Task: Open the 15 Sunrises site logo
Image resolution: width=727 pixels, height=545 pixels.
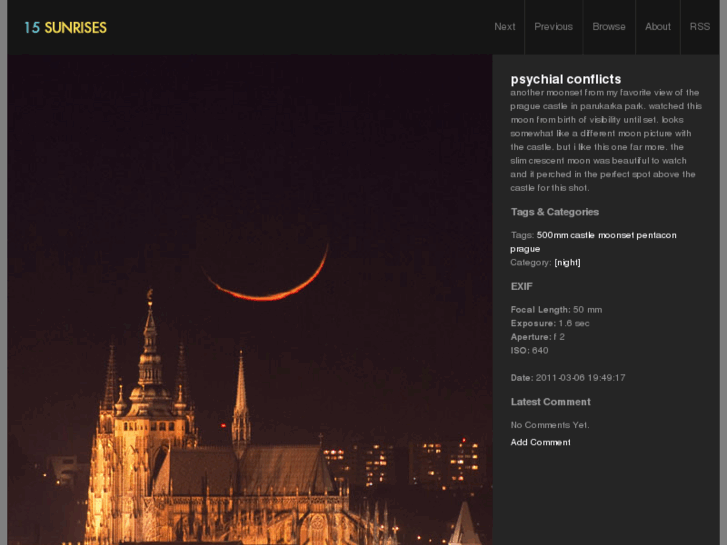Action: coord(65,28)
